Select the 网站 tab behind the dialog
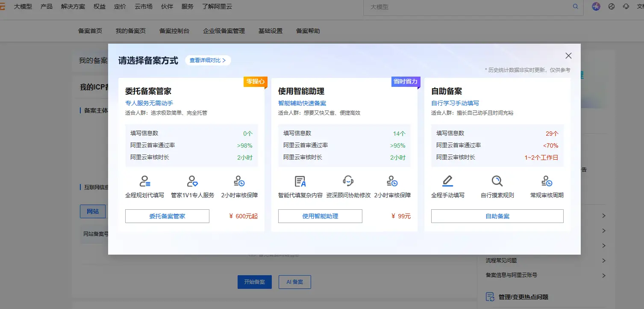 click(x=93, y=211)
